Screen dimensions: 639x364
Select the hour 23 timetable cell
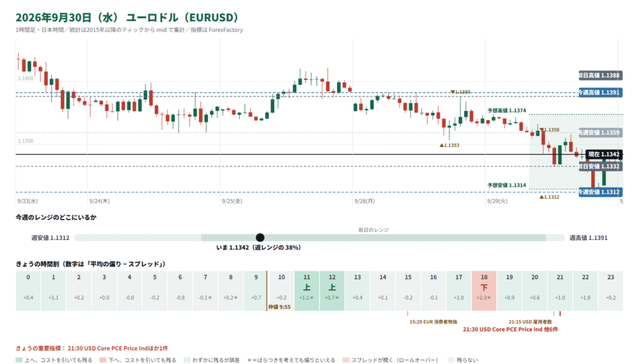[x=610, y=290]
